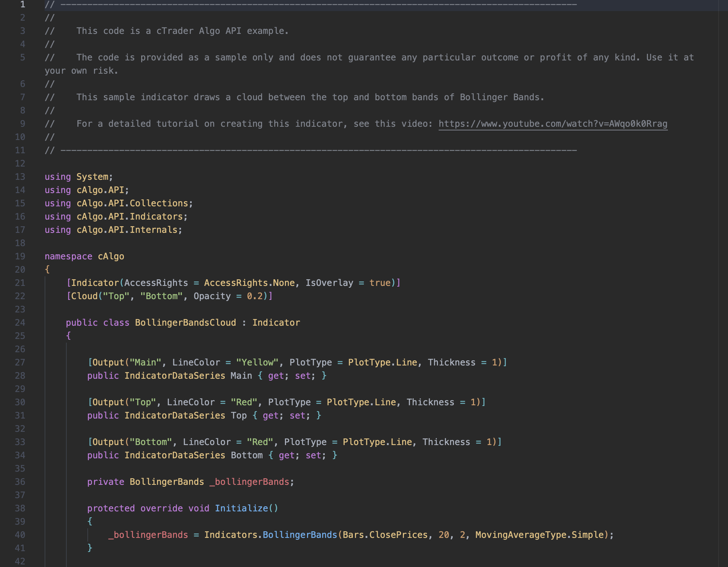This screenshot has width=728, height=567.
Task: Click line number 1 in gutter
Action: pyautogui.click(x=22, y=4)
